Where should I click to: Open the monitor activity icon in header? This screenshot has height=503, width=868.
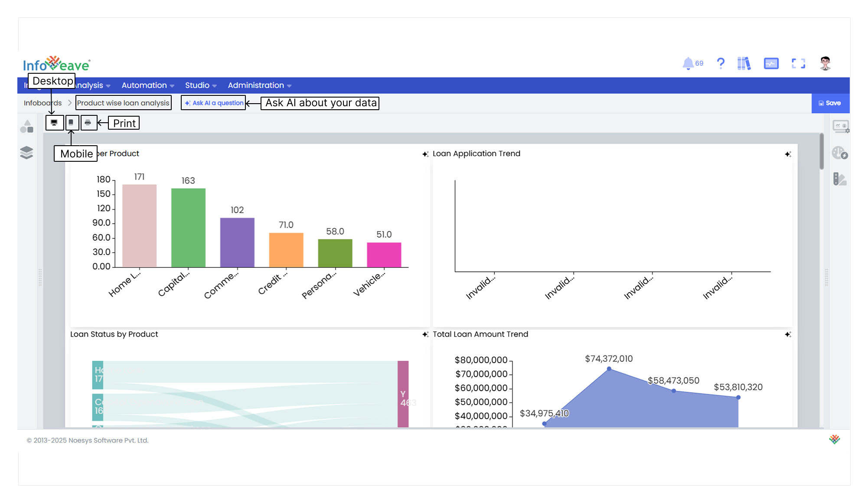point(771,64)
